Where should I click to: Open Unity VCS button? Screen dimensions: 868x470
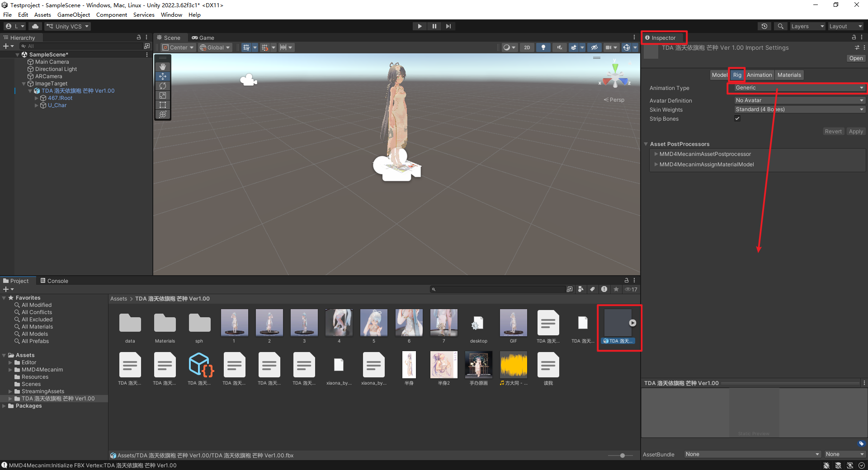tap(68, 26)
